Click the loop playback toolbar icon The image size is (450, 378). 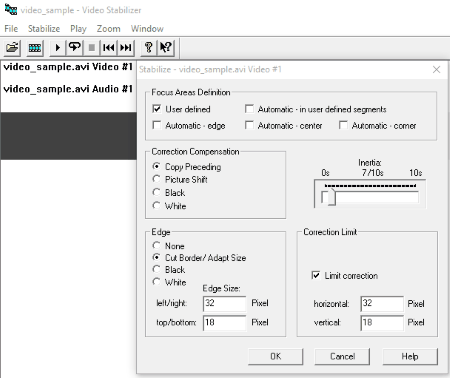click(x=75, y=48)
